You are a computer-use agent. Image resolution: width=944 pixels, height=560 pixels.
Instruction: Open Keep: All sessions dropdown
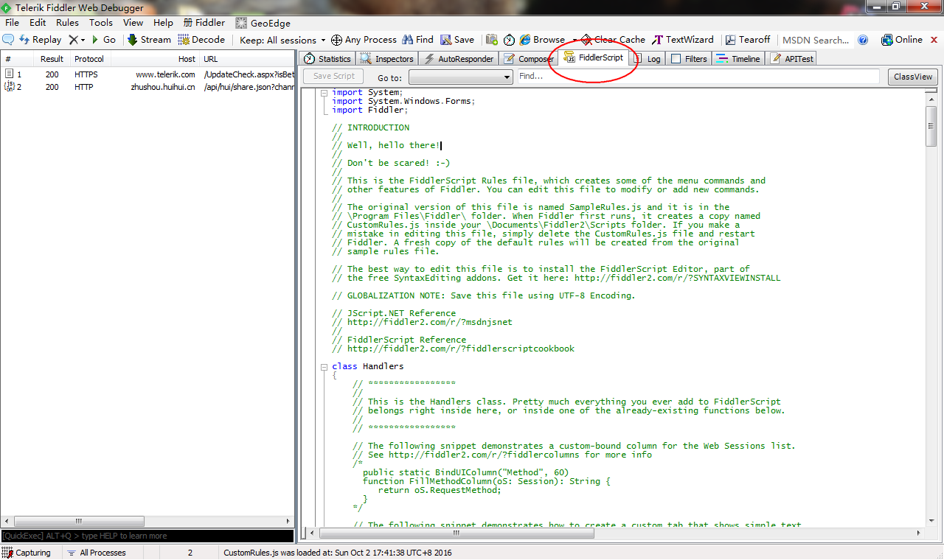pyautogui.click(x=283, y=40)
